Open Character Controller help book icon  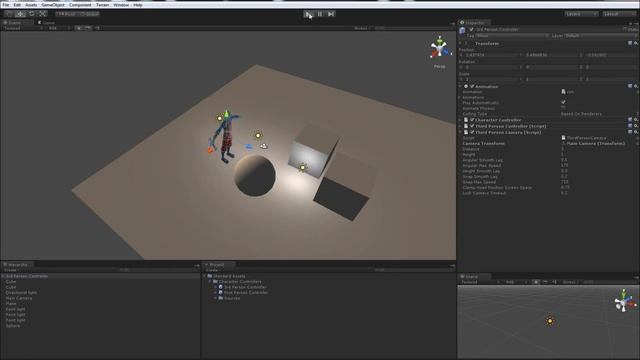coord(630,120)
